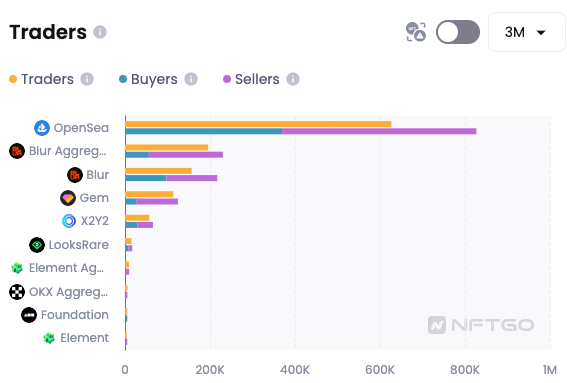Select the Element Ag... label

pyautogui.click(x=67, y=268)
